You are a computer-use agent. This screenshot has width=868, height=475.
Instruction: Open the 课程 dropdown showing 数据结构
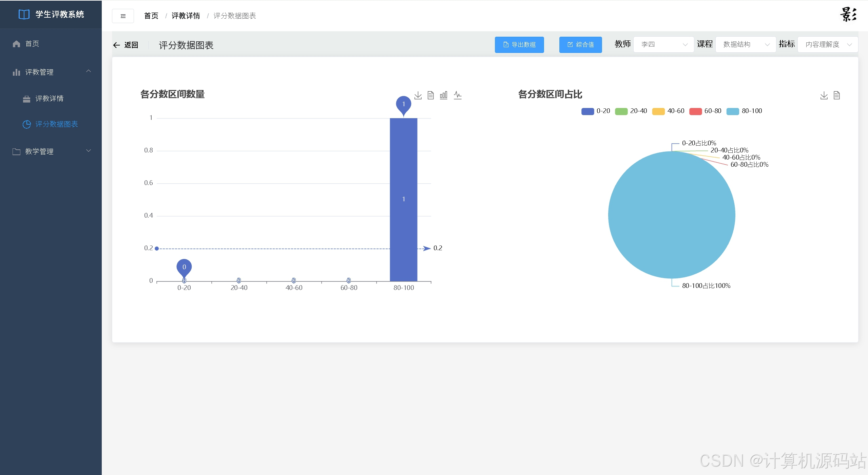[x=746, y=44]
